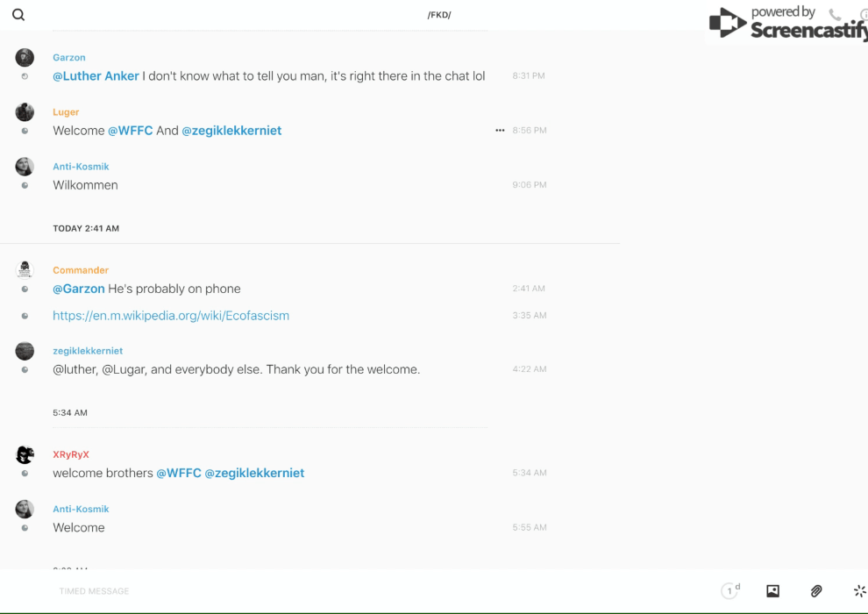Open XRyRyX's avatar picture
Viewport: 868px width, 614px height.
25,454
